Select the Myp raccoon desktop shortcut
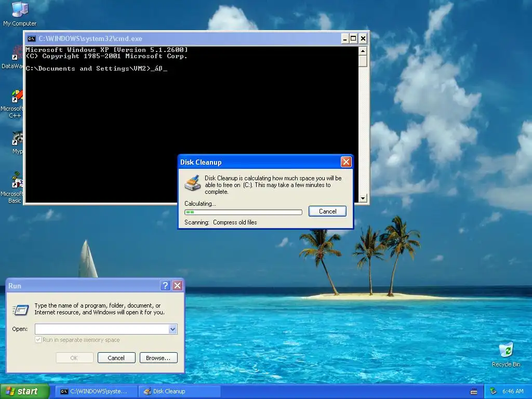The height and width of the screenshot is (399, 532). 17,142
